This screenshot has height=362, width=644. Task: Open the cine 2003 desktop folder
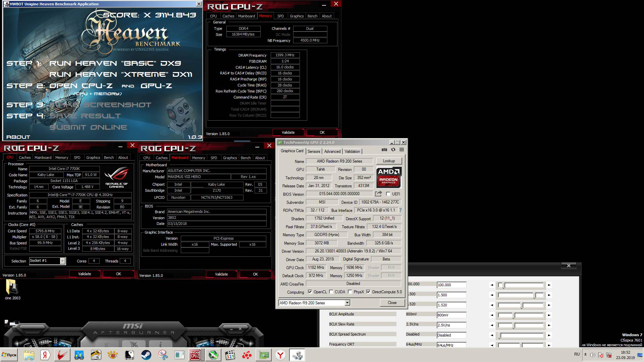click(x=12, y=290)
